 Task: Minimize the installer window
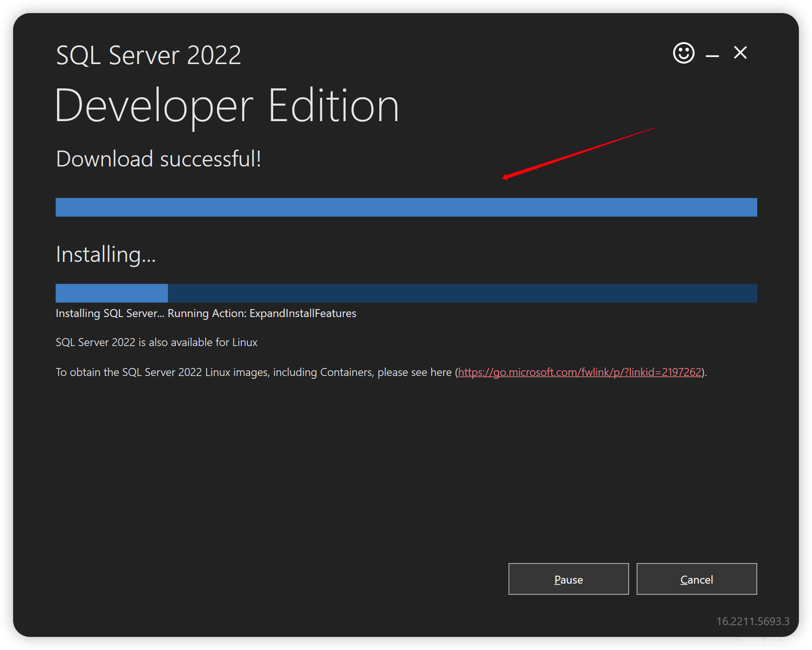(712, 54)
